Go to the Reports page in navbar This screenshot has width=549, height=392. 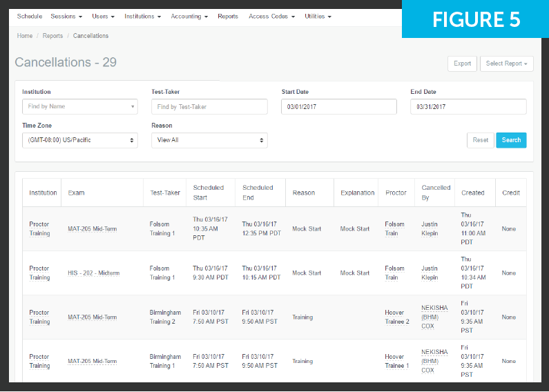(x=228, y=16)
